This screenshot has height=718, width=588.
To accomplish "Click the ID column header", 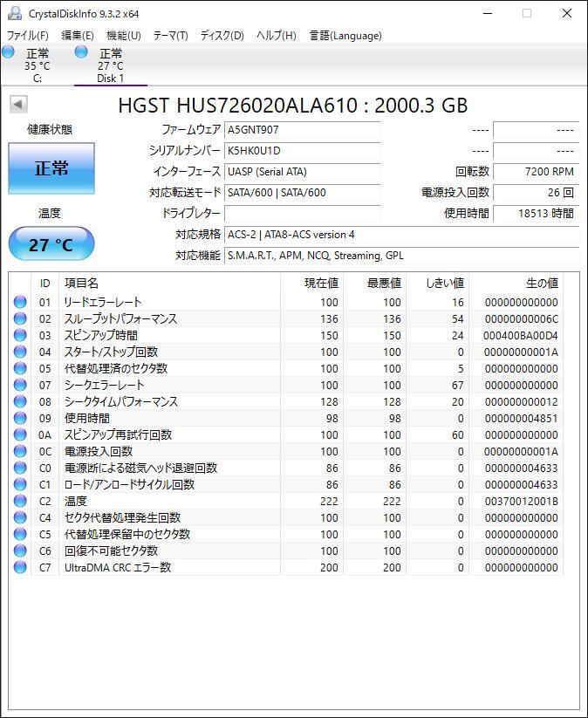I will click(44, 283).
